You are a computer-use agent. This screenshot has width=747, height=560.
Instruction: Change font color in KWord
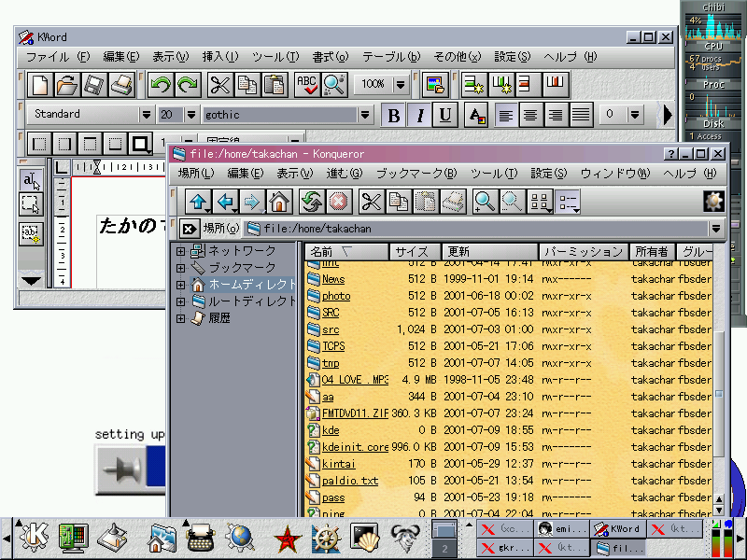coord(477,115)
